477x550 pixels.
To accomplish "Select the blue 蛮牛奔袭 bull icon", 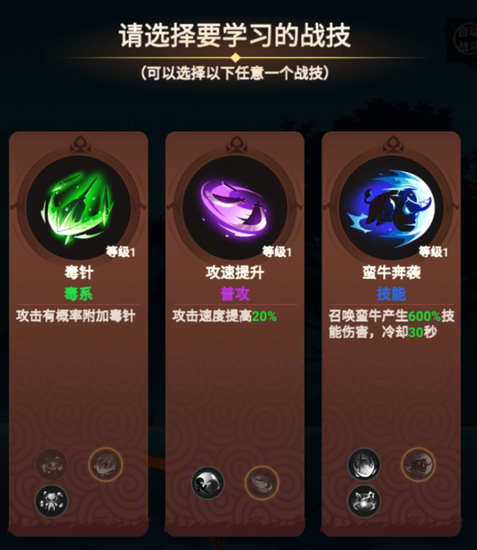I will click(391, 208).
